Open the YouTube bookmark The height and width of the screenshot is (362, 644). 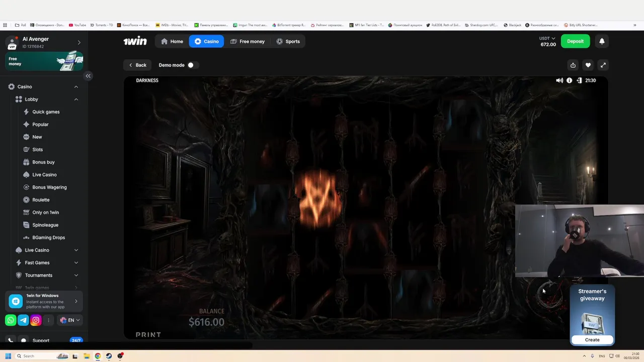tap(77, 25)
